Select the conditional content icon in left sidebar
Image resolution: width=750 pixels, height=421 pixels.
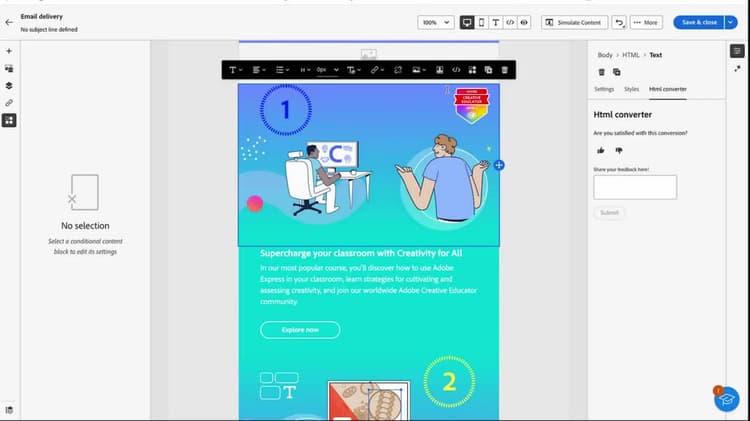click(x=9, y=120)
